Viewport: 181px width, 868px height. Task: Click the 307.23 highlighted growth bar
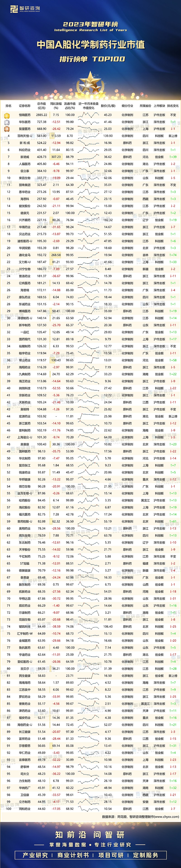[x=56, y=157]
